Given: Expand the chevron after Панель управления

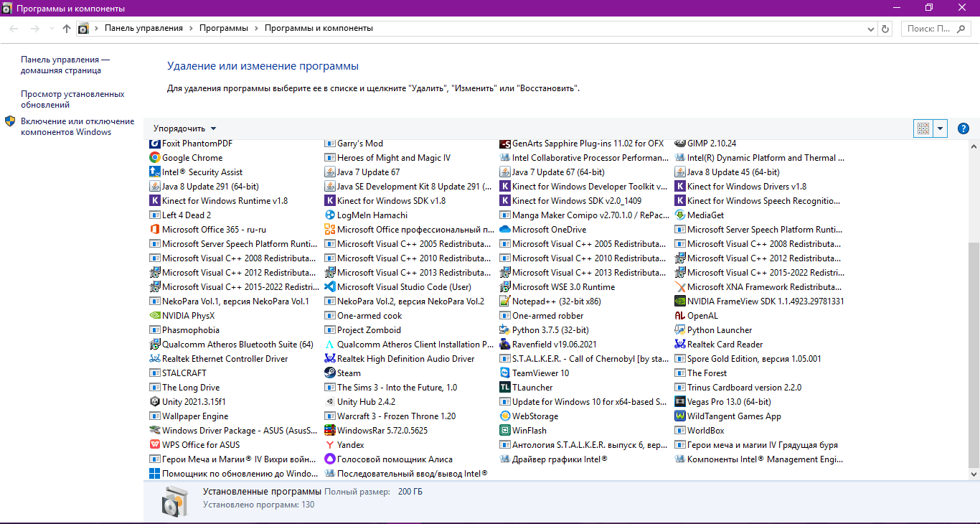Looking at the screenshot, I should pyautogui.click(x=191, y=29).
